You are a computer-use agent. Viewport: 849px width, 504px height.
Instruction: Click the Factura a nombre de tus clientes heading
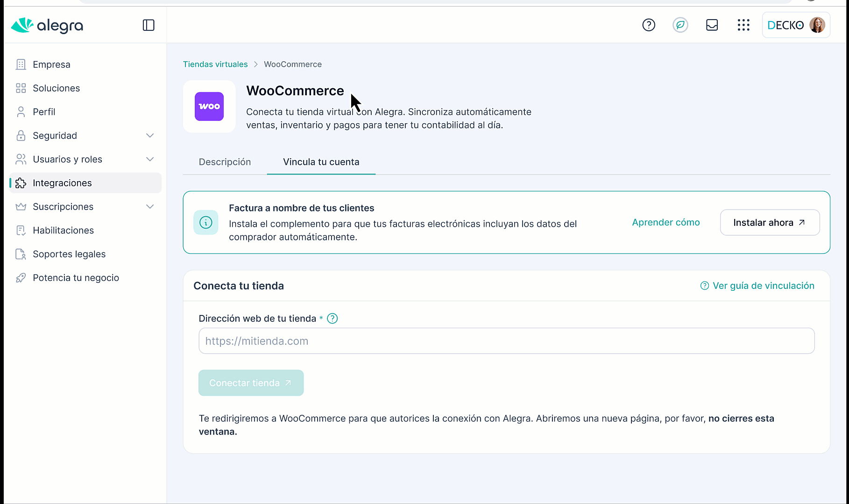pos(302,208)
